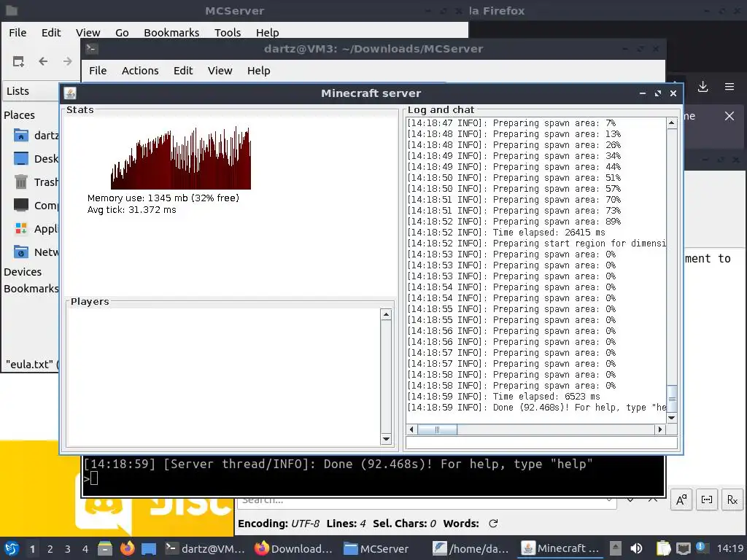This screenshot has height=560, width=747.
Task: Click the folder icon in MCServer title bar
Action: (12, 10)
